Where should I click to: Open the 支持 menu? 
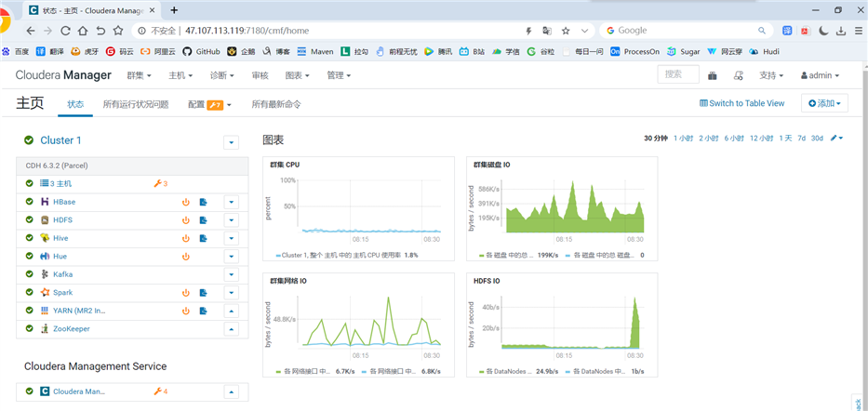[x=771, y=75]
